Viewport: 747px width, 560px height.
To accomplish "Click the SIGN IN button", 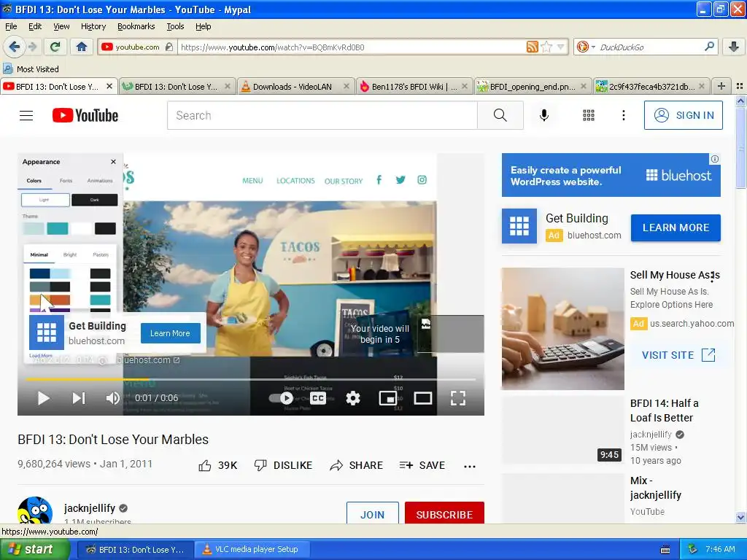I will pos(683,115).
